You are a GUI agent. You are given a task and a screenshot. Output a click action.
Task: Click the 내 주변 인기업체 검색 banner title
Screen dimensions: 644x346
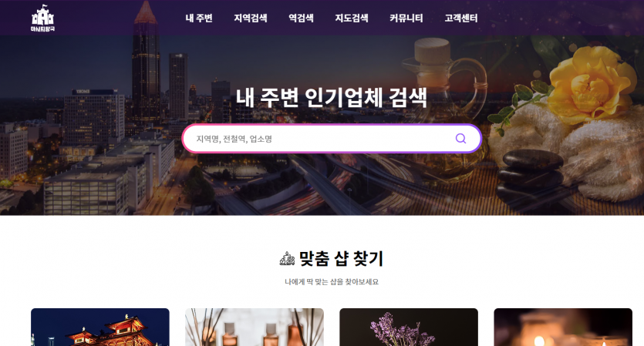(x=332, y=98)
